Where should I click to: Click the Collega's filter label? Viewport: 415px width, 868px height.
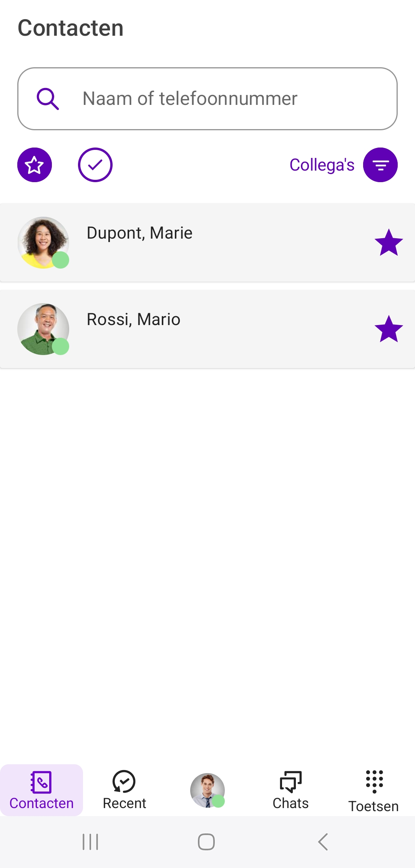point(322,165)
